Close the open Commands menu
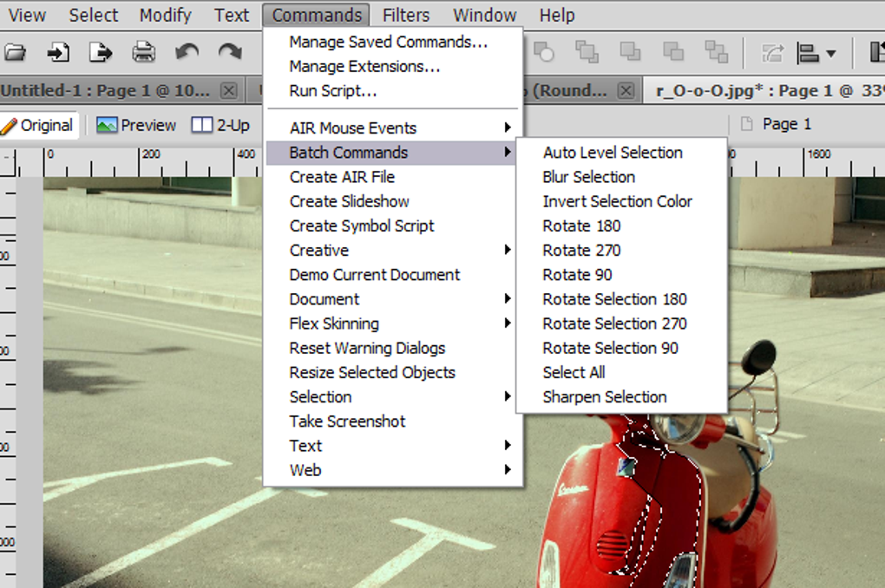This screenshot has width=885, height=588. (x=316, y=16)
